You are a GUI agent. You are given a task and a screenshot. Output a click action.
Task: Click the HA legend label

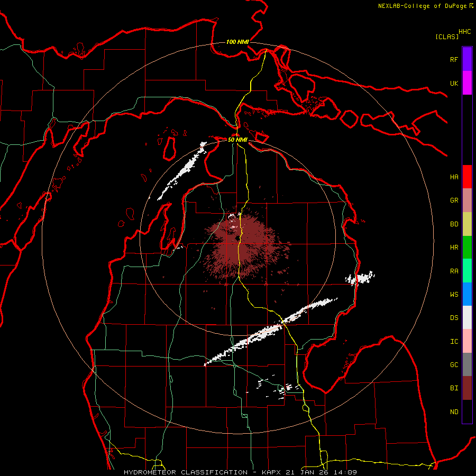454,177
